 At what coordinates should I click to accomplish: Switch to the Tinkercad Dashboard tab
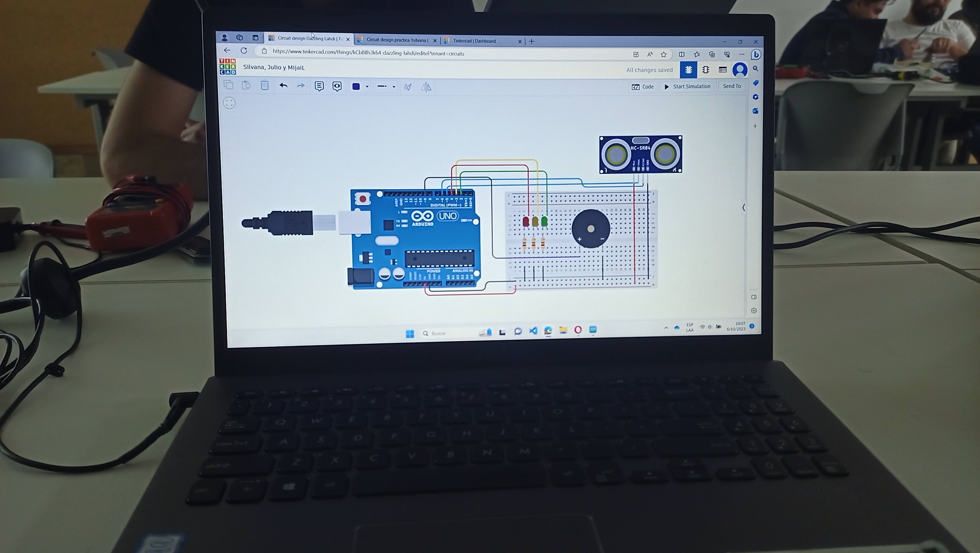coord(483,41)
